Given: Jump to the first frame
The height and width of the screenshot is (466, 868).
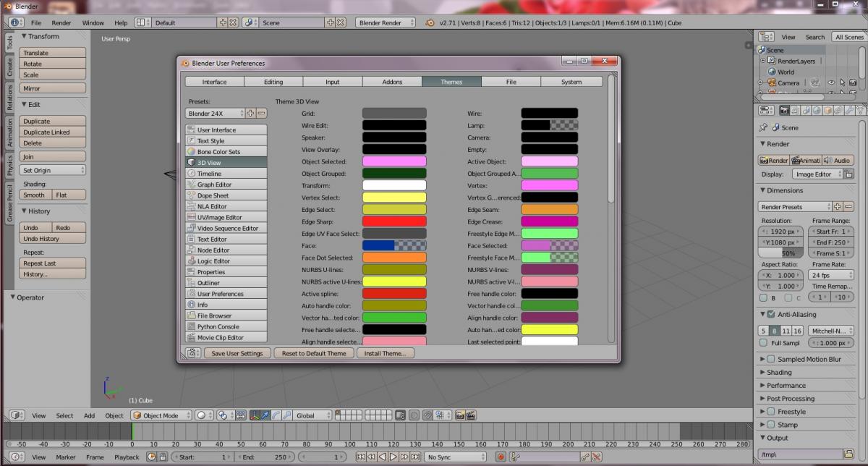Looking at the screenshot, I should click(x=360, y=457).
